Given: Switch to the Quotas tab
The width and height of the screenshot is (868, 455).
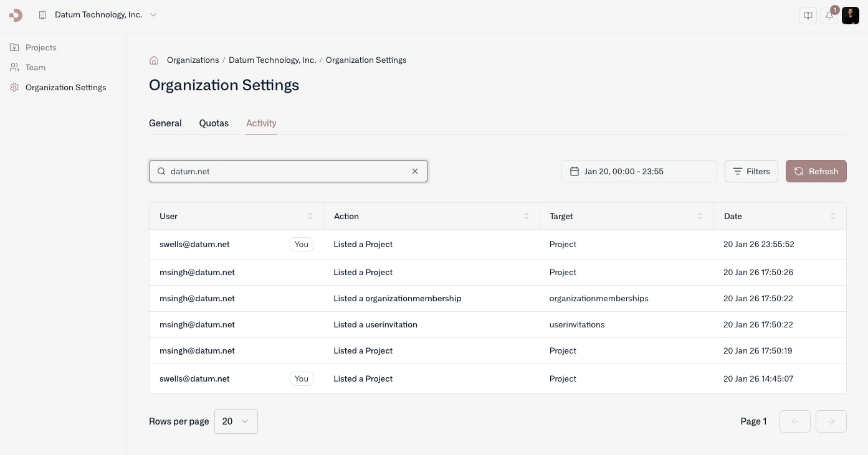Looking at the screenshot, I should (x=214, y=123).
